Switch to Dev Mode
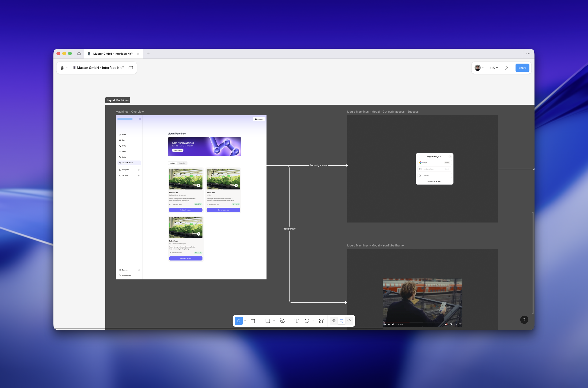Viewport: 588px width, 388px height. point(349,321)
